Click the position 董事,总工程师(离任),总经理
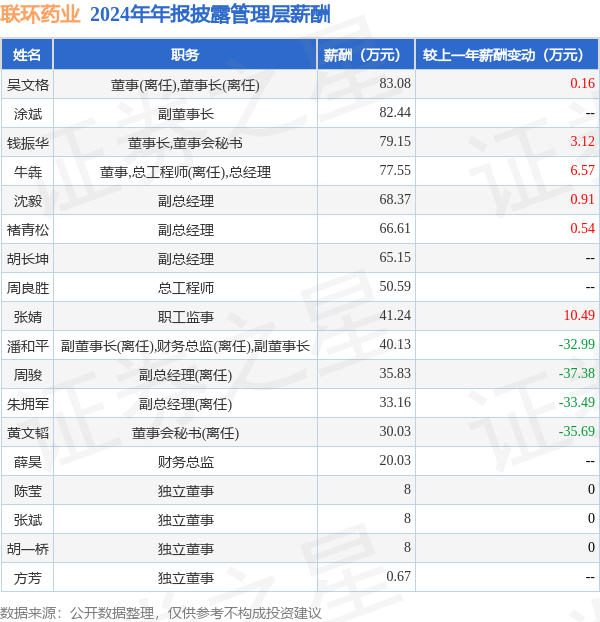Image resolution: width=600 pixels, height=622 pixels. point(185,172)
